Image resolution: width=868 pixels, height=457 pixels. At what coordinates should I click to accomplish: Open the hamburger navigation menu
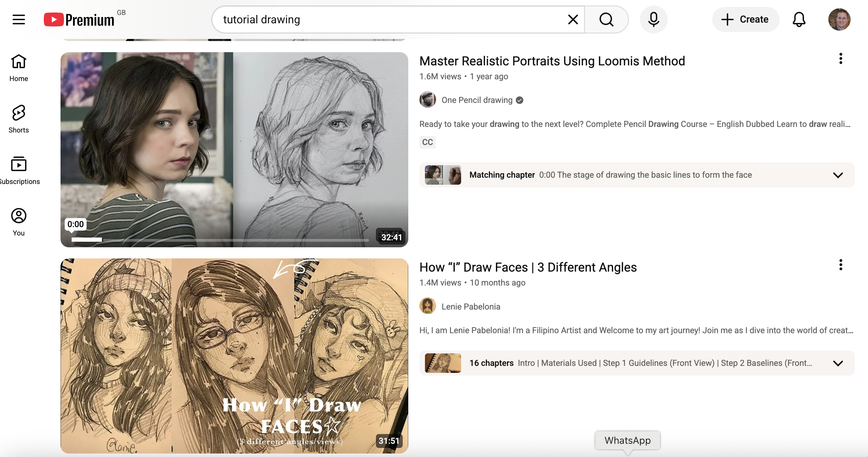(18, 19)
